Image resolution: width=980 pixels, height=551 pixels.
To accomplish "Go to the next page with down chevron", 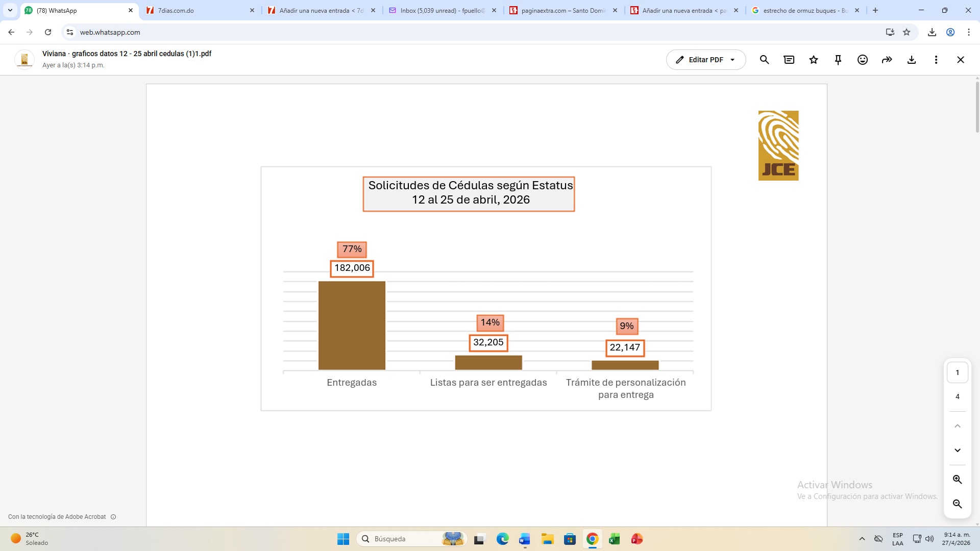I will 958,450.
